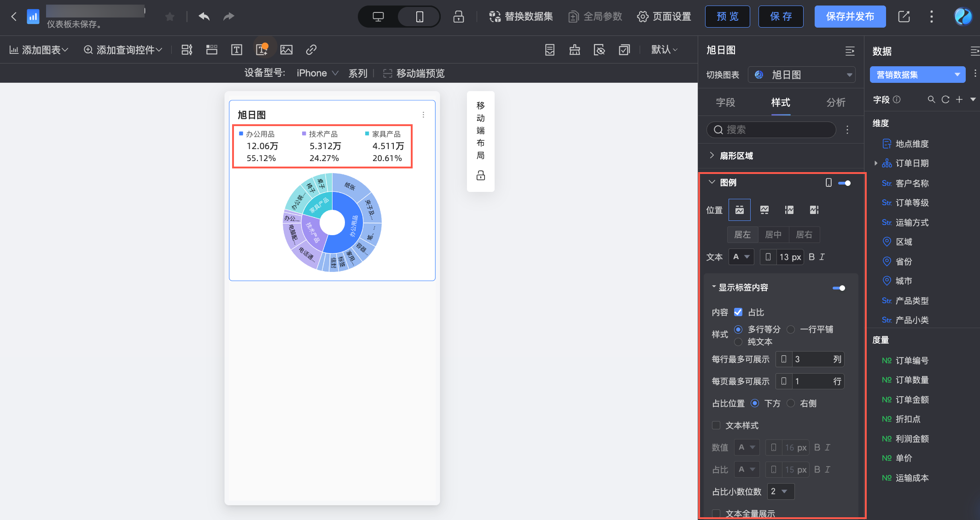Switch to the 字段 tab
Image resolution: width=980 pixels, height=520 pixels.
pos(725,102)
